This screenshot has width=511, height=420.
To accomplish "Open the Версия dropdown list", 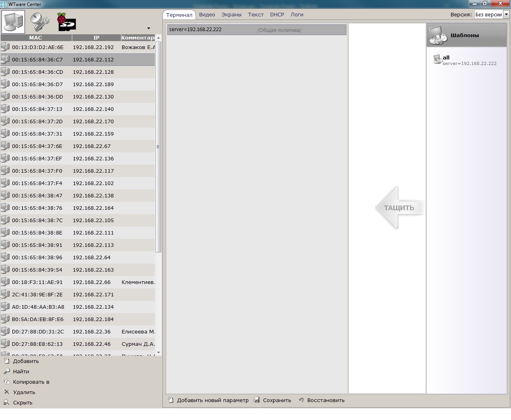I will pos(506,14).
